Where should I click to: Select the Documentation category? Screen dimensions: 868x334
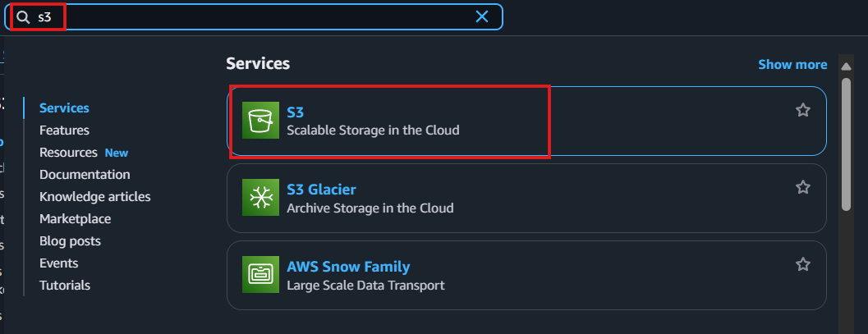coord(85,175)
